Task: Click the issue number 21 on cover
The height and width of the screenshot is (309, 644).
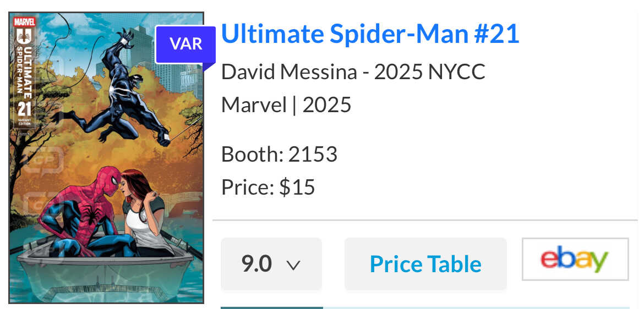Action: coord(25,109)
